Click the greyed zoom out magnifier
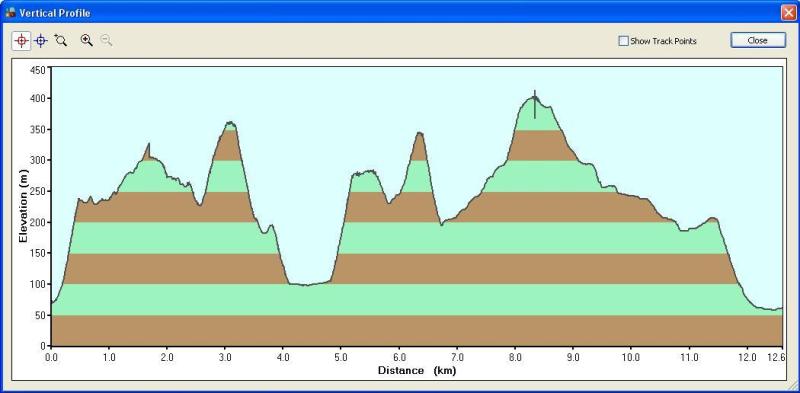The width and height of the screenshot is (800, 393). click(106, 41)
